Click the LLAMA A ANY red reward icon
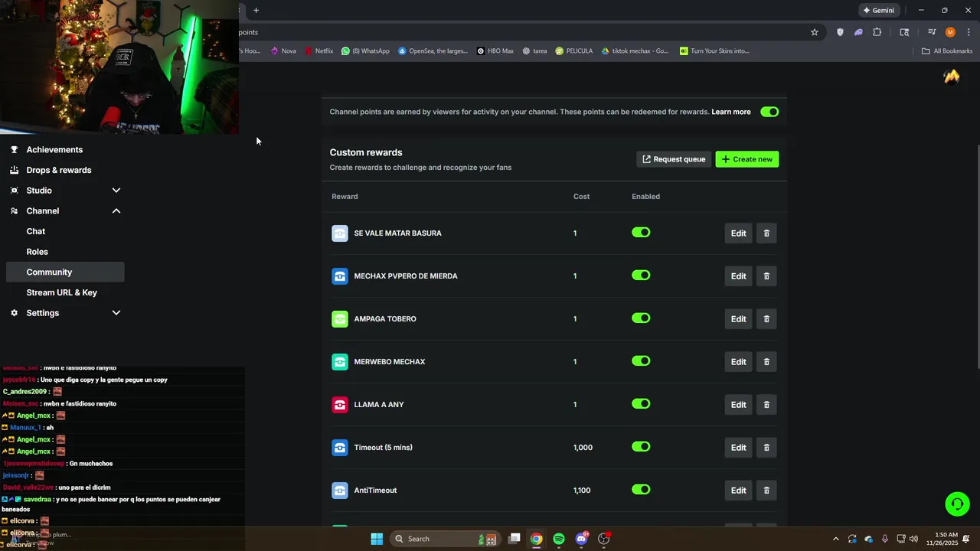980x551 pixels. tap(340, 405)
